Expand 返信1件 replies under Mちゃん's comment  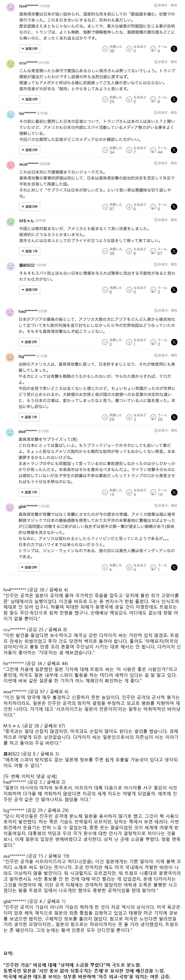pyautogui.click(x=29, y=251)
